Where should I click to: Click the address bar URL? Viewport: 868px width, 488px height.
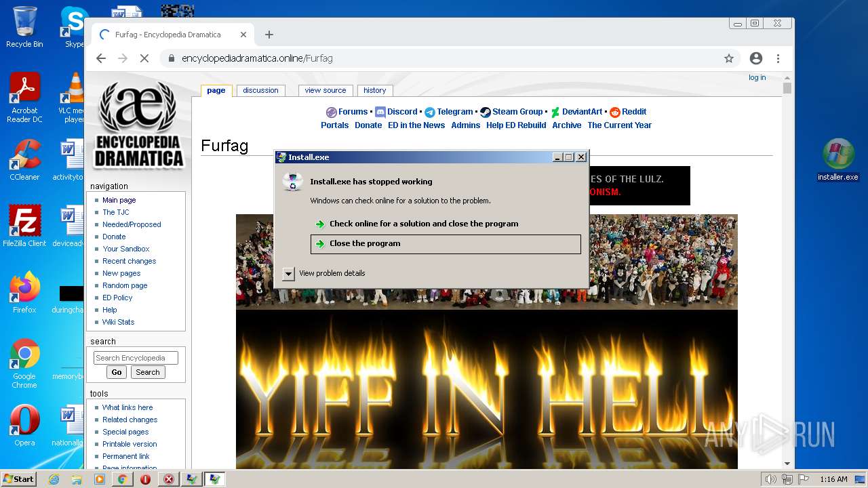[257, 58]
